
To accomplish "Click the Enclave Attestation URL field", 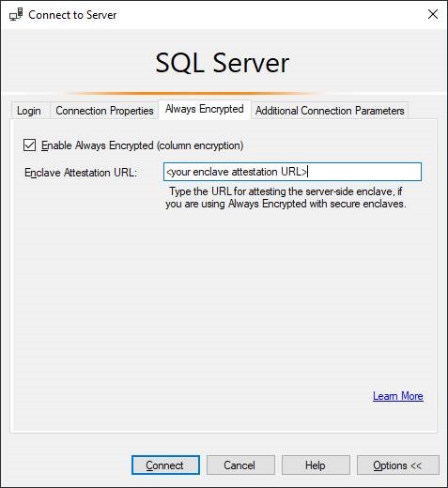I will click(292, 172).
